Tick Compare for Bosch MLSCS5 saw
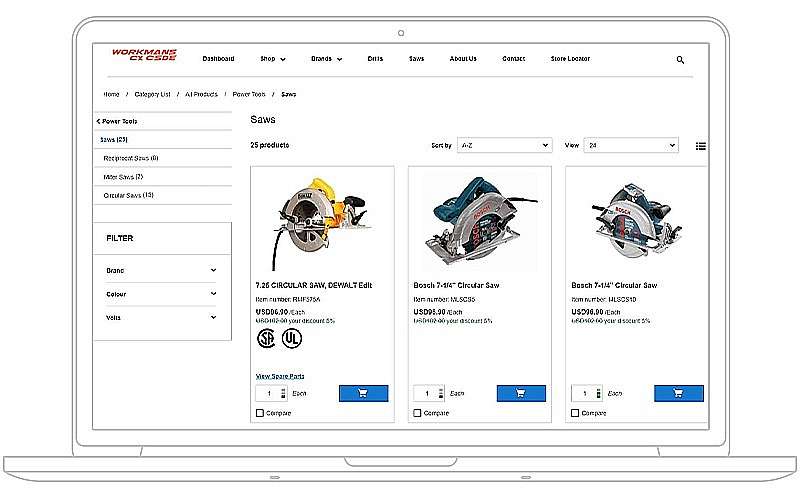Screen dimensions: 800x495 (x=417, y=413)
